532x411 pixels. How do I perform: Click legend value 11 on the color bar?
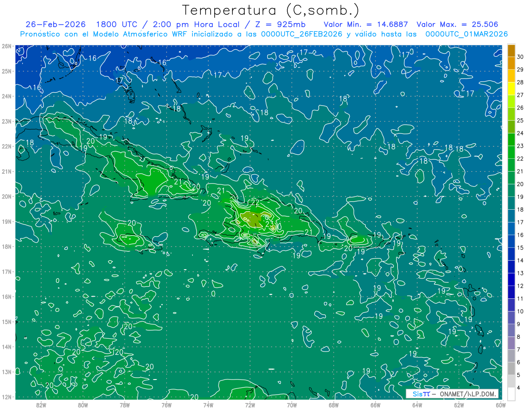click(x=521, y=298)
